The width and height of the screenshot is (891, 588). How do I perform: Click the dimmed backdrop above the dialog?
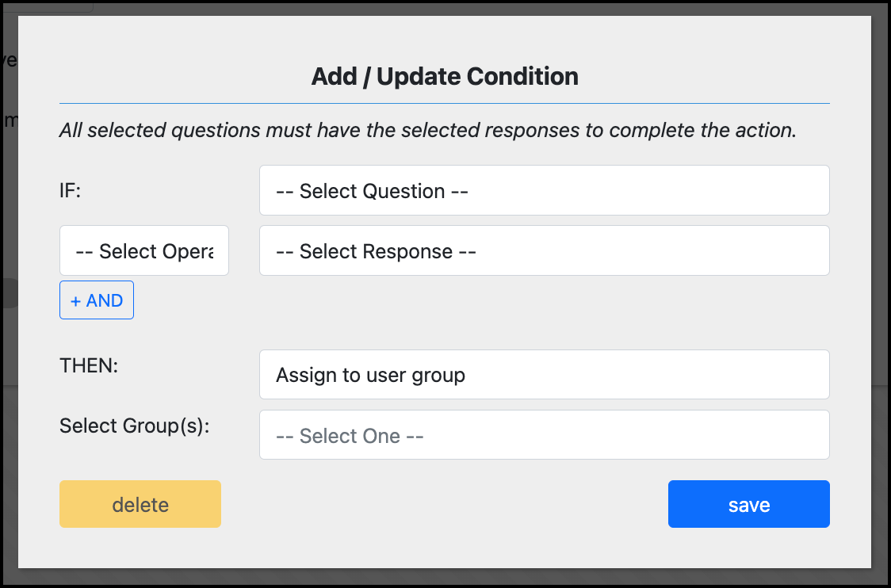click(x=444, y=8)
